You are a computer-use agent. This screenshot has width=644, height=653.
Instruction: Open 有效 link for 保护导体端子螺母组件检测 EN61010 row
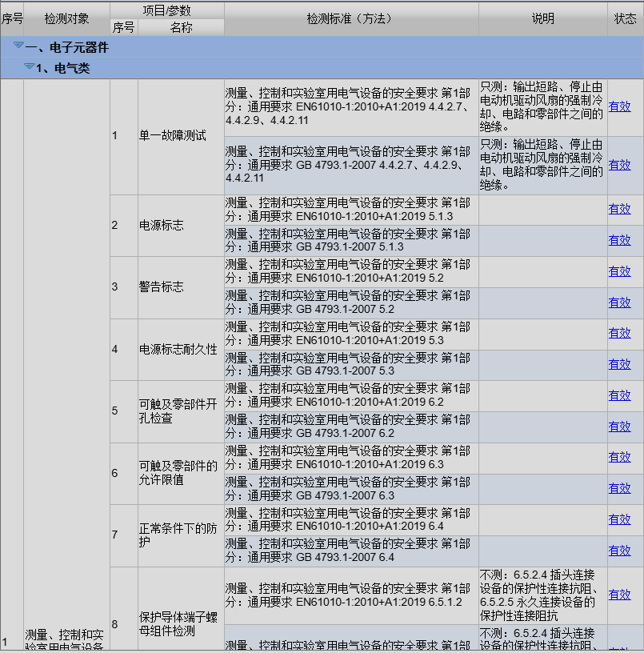pyautogui.click(x=619, y=595)
